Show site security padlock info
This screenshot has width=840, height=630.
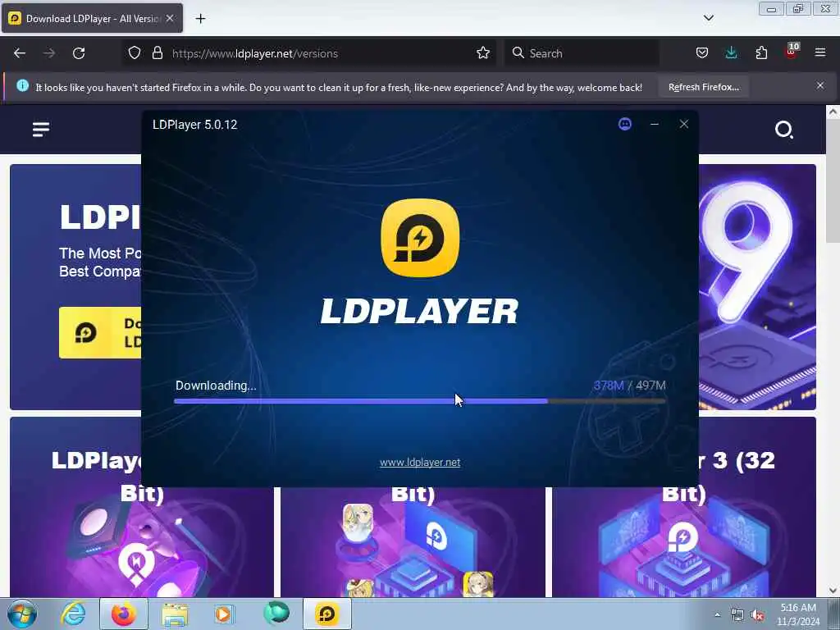[157, 53]
